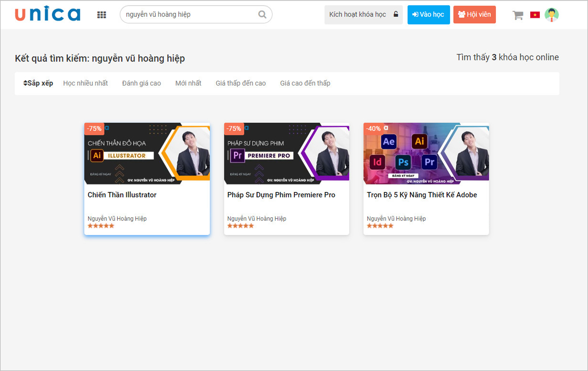Click the Tìm thấy 3 khóa học online text

(x=507, y=57)
